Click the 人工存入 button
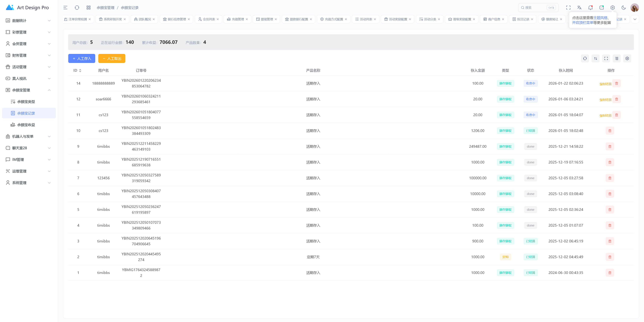The width and height of the screenshot is (644, 322). click(x=82, y=59)
